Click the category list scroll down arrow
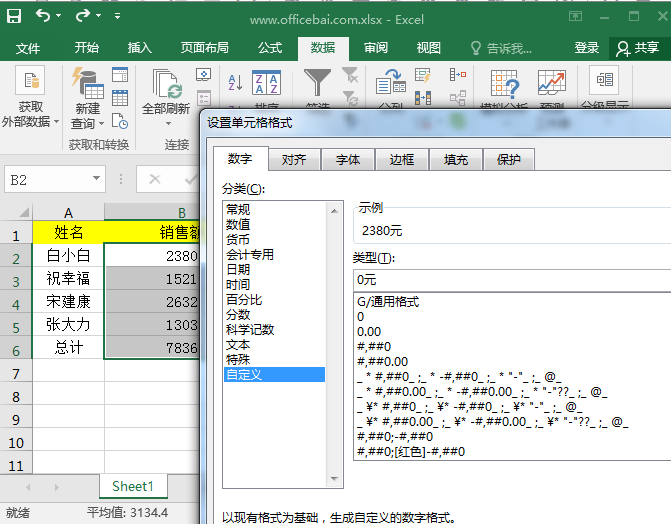 pyautogui.click(x=334, y=479)
